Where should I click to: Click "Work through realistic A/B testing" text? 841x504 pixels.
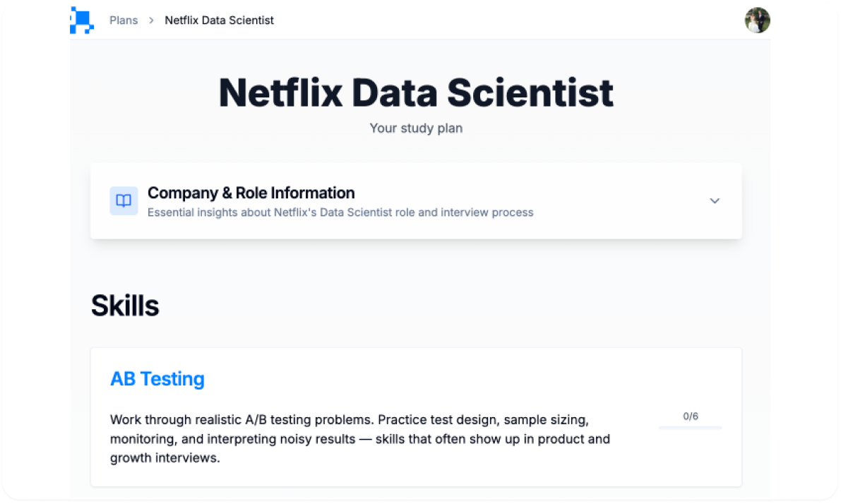coord(241,420)
